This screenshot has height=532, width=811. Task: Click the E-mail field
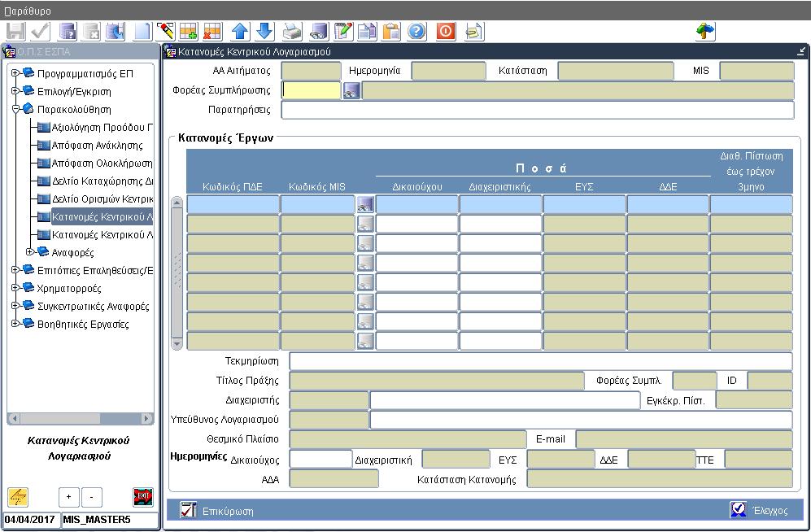pos(684,439)
